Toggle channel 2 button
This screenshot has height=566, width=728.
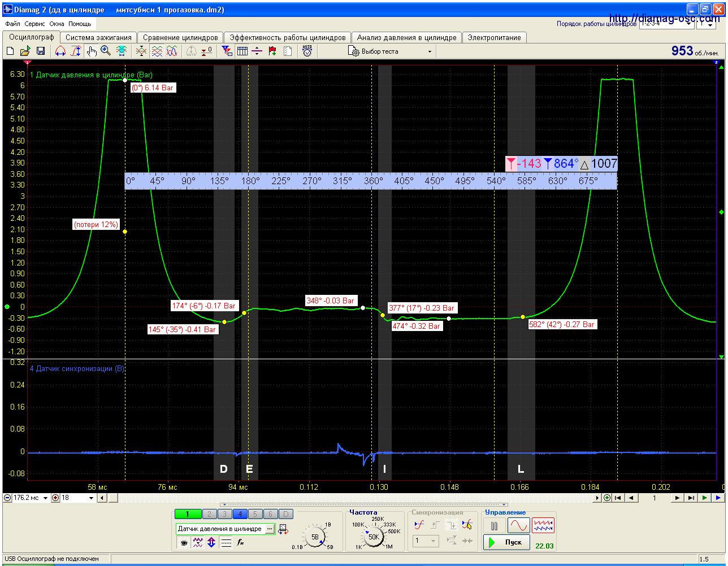pyautogui.click(x=209, y=514)
